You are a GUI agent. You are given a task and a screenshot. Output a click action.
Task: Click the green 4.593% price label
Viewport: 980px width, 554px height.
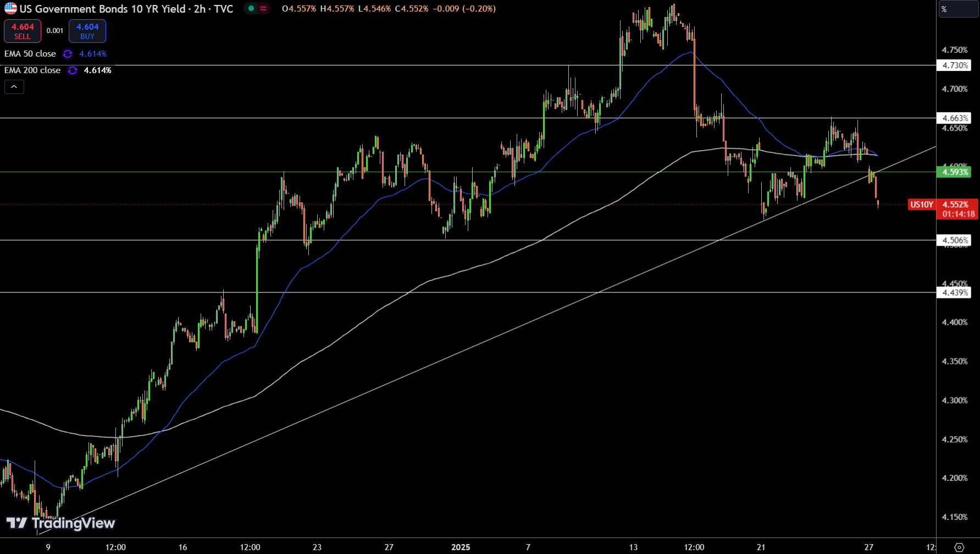coord(955,172)
